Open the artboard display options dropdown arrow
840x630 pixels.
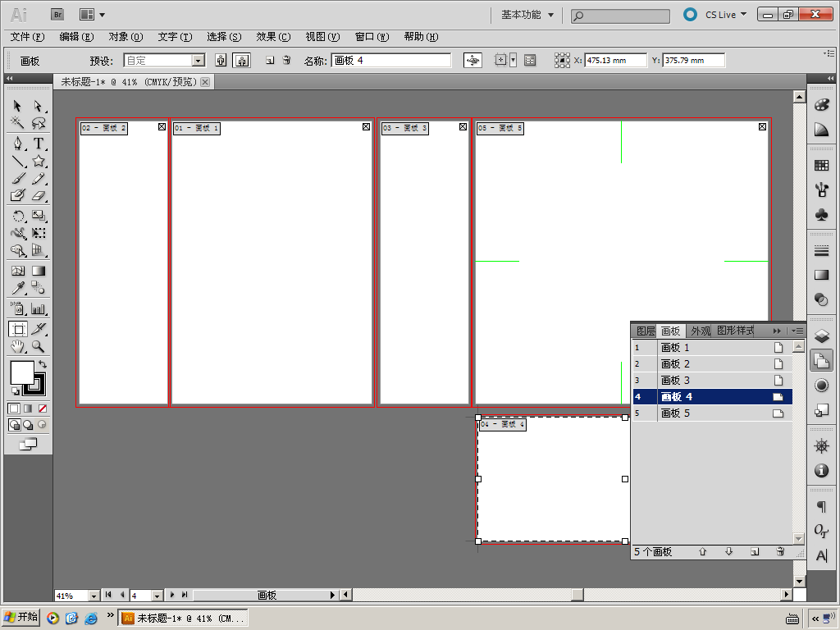click(513, 61)
